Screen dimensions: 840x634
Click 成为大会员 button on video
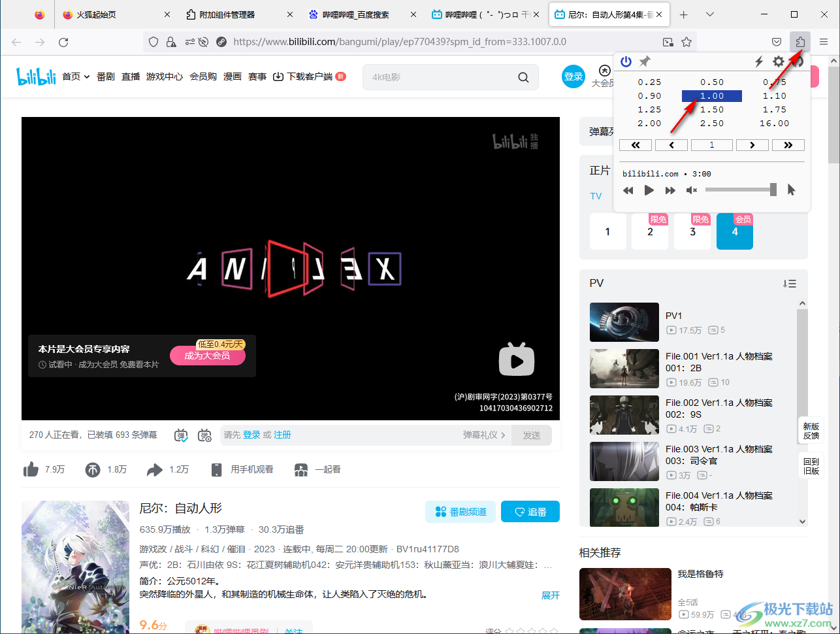click(x=208, y=356)
